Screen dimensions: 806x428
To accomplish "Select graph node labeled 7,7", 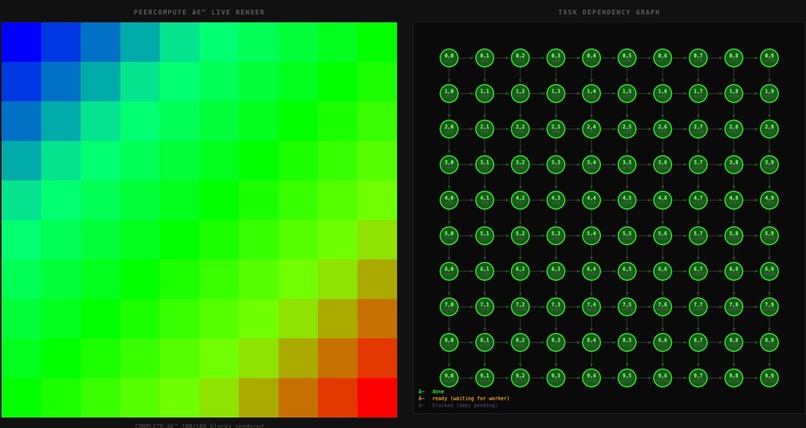I will pyautogui.click(x=698, y=307).
